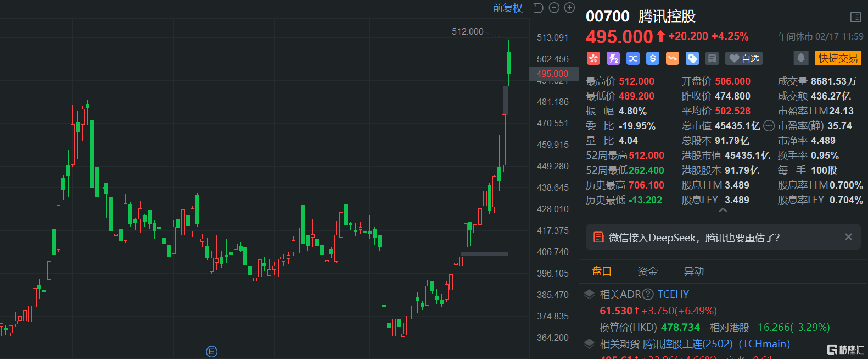
Task: Click the blue shuffle arrows icon
Action: click(633, 58)
